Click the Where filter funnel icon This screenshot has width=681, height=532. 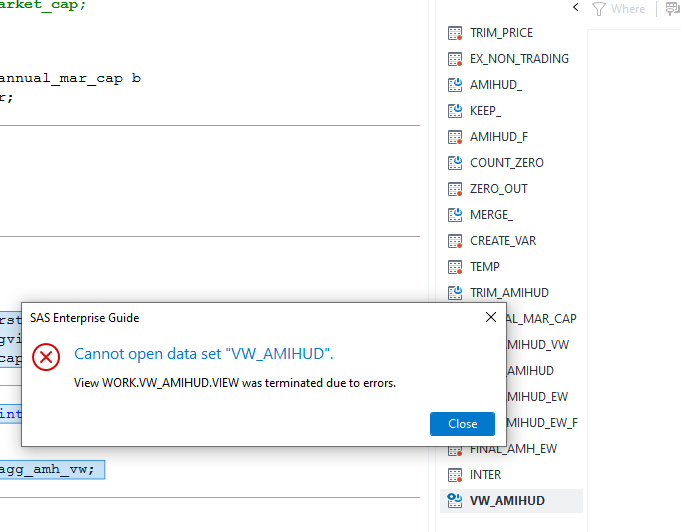(x=599, y=9)
